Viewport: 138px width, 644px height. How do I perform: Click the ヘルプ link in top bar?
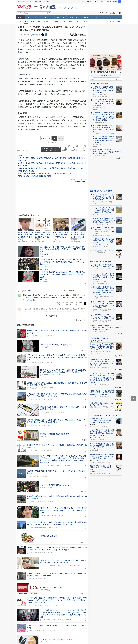pos(94,2)
